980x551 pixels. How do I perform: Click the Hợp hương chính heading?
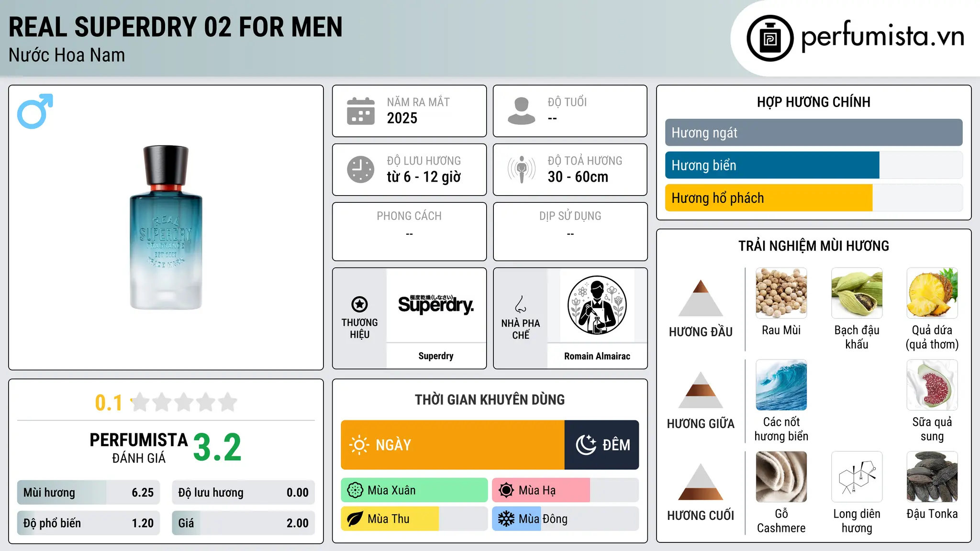click(813, 102)
